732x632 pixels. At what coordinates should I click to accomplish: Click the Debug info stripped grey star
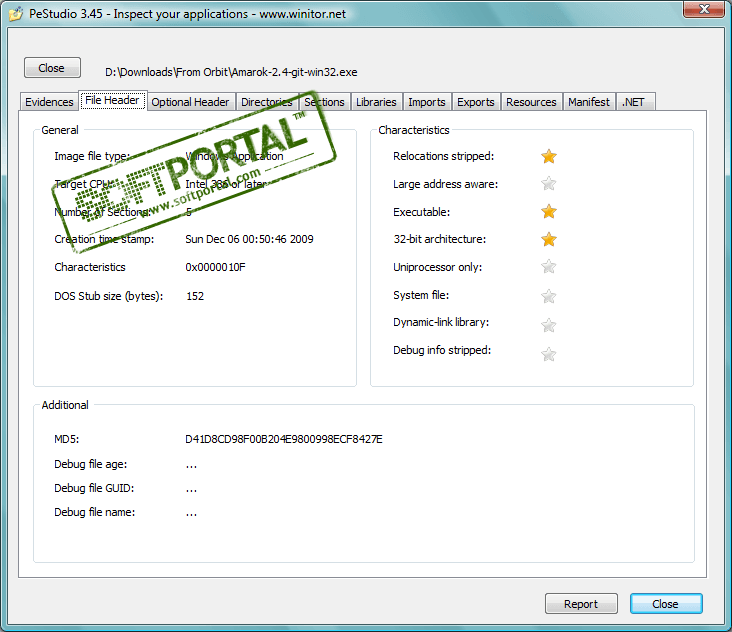549,354
